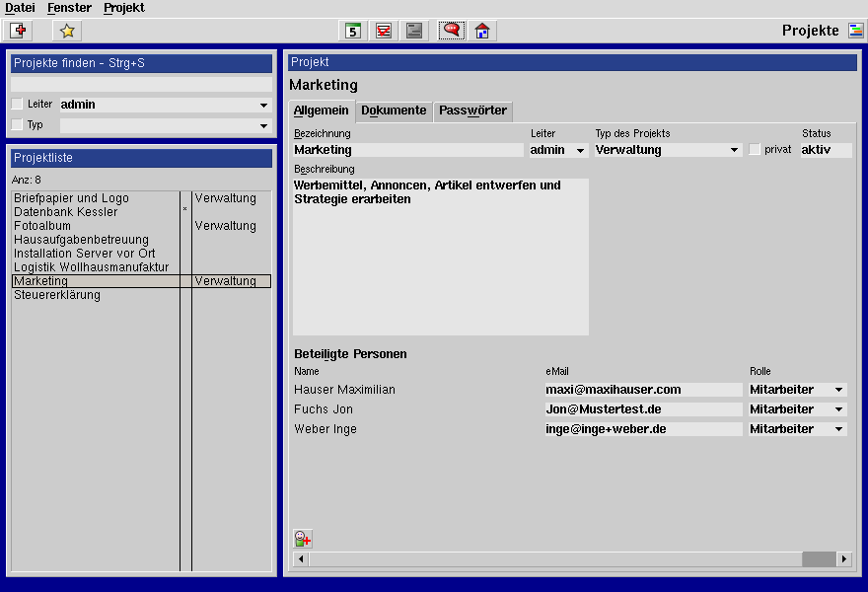Image resolution: width=868 pixels, height=592 pixels.
Task: Open role dropdown for Hauser Maximilian
Action: point(839,390)
